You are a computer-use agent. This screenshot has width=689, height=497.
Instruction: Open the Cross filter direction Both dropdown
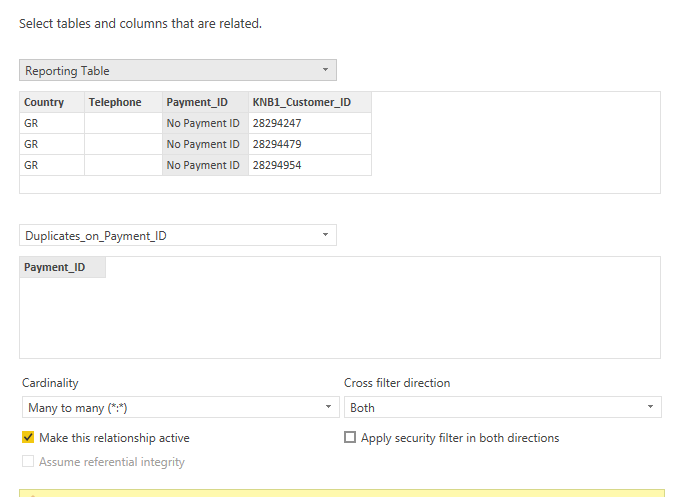tap(503, 407)
